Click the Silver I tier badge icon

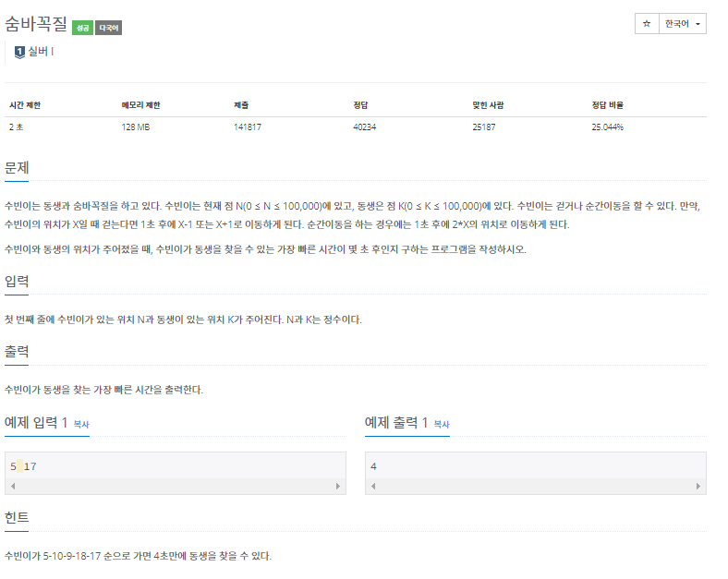point(19,52)
